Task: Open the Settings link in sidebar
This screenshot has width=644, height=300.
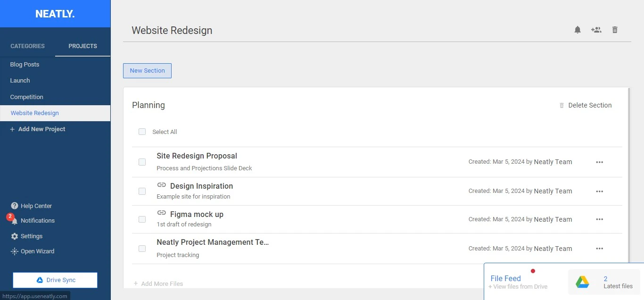Action: click(27, 236)
